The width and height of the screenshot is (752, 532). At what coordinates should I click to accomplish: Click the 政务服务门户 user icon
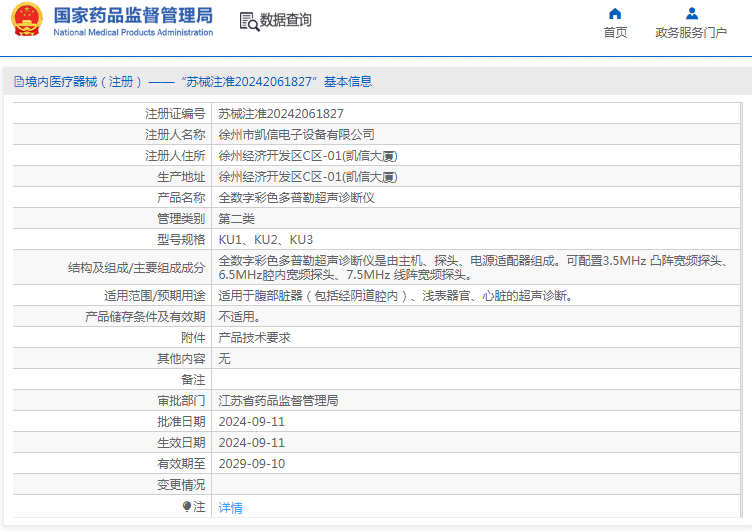[x=692, y=13]
